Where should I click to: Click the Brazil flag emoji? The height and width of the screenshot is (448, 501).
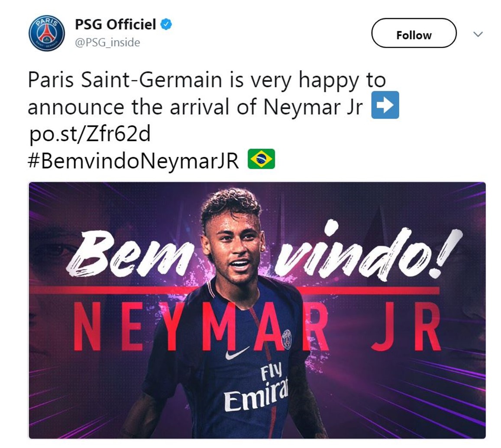pyautogui.click(x=262, y=159)
